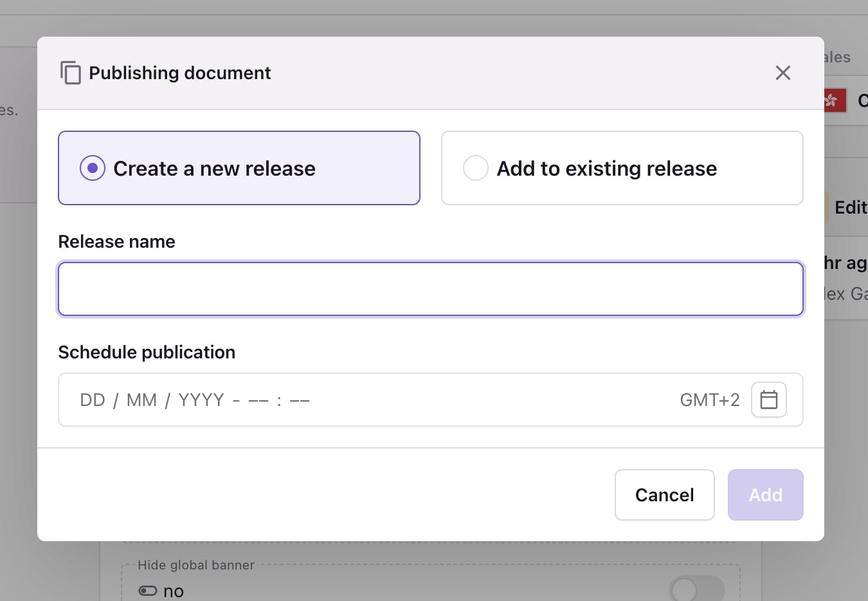The width and height of the screenshot is (868, 601).
Task: Select the MM month segment
Action: [141, 400]
